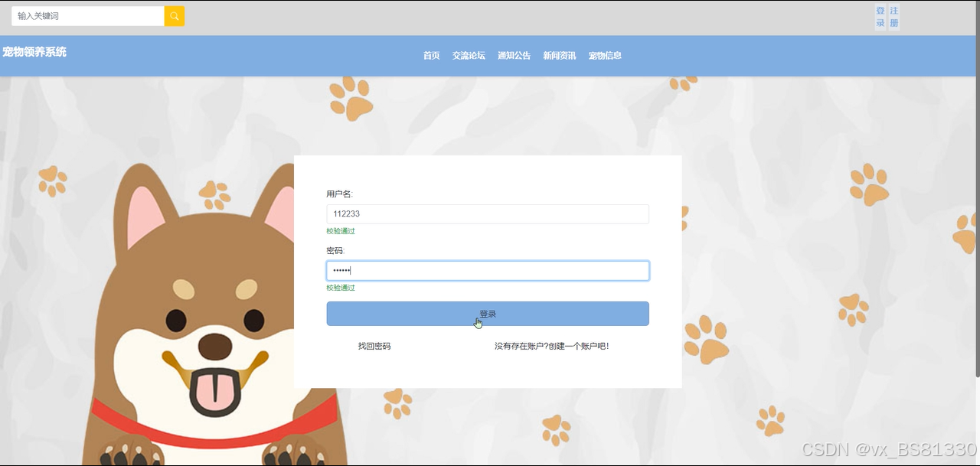Open the 宠物信息 nav item
Viewport: 980px width, 466px height.
(605, 56)
